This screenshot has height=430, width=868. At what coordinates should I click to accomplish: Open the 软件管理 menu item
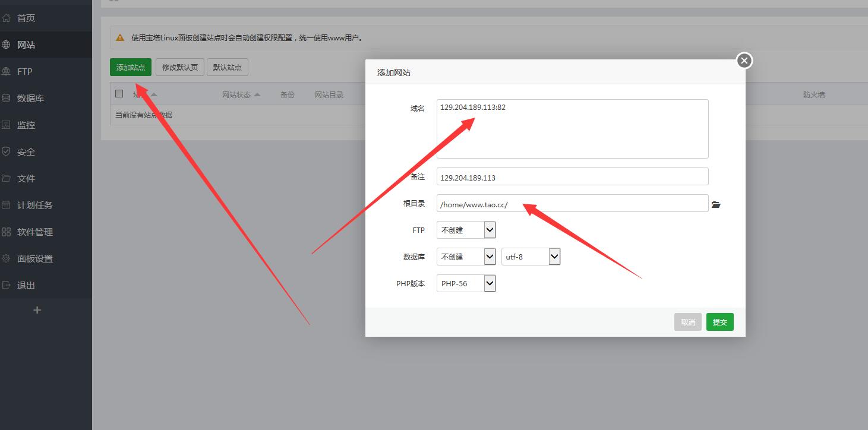click(35, 232)
